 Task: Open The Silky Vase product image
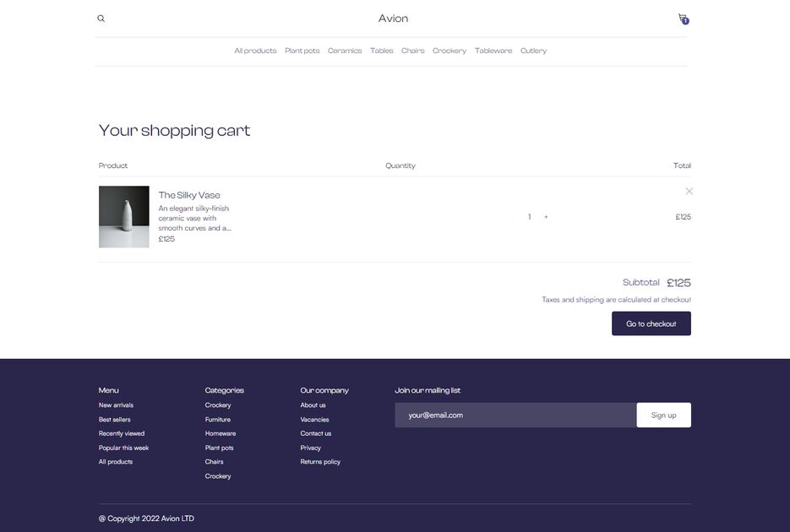pyautogui.click(x=124, y=217)
